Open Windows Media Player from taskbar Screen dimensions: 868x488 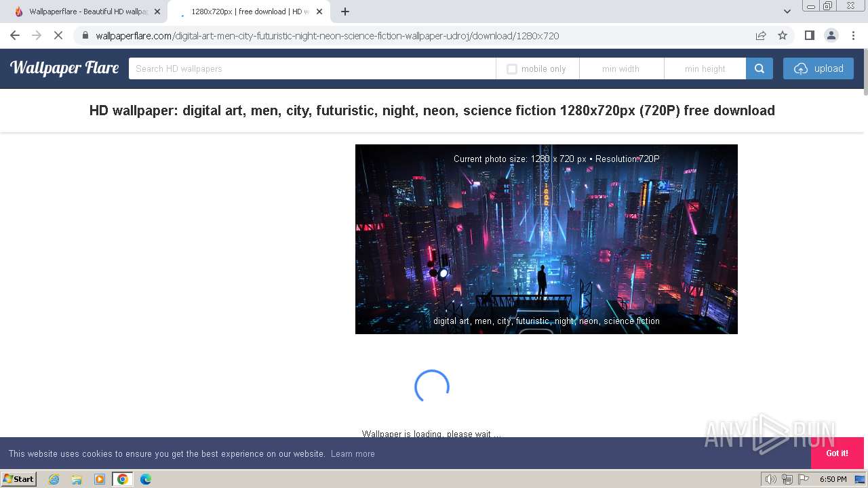(x=100, y=479)
